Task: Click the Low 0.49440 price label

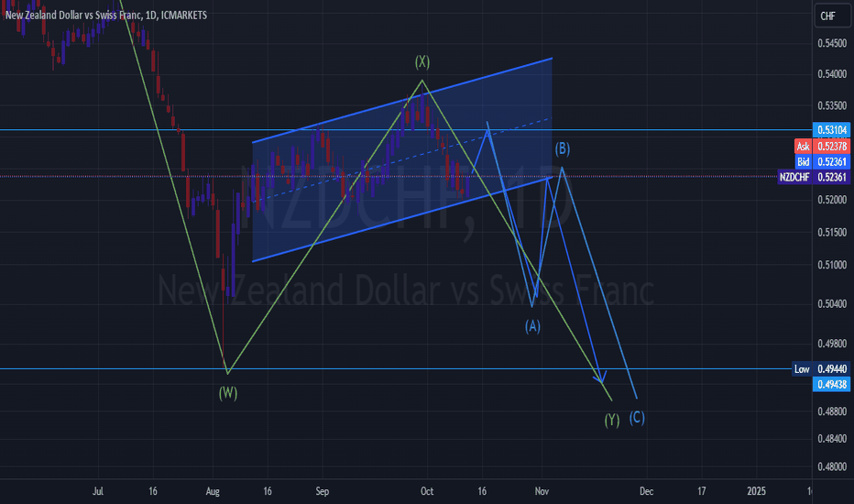Action: pos(820,369)
